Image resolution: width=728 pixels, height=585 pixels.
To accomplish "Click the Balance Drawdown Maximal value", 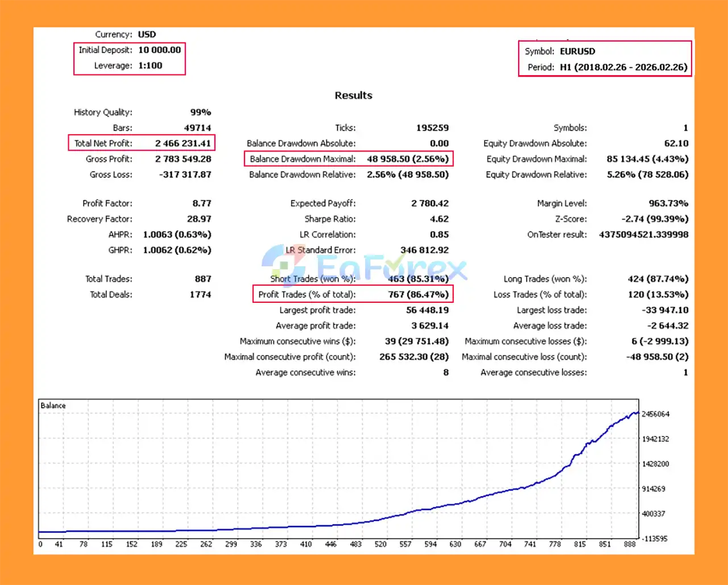I will (407, 159).
